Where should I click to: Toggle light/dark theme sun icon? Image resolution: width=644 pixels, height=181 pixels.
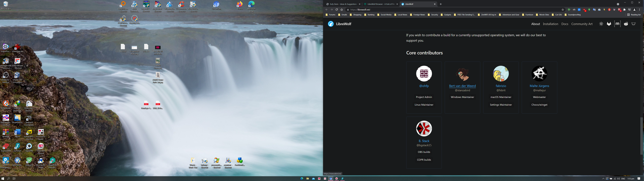601,24
